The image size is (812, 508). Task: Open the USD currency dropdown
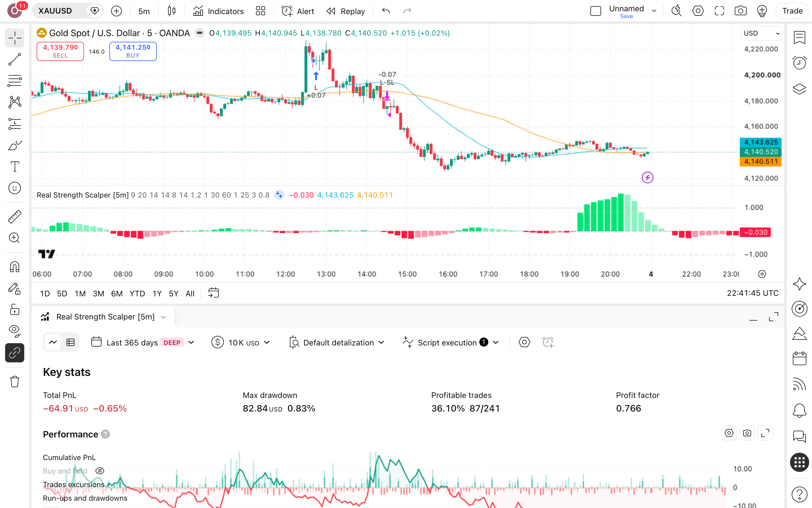761,33
